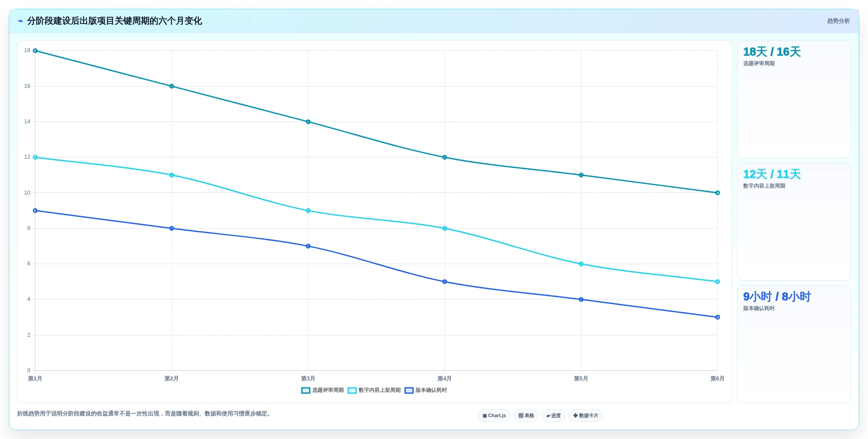This screenshot has height=439, width=868.
Task: Select the 数字内容上架周期 point at 第1月 (12)
Action: click(35, 157)
